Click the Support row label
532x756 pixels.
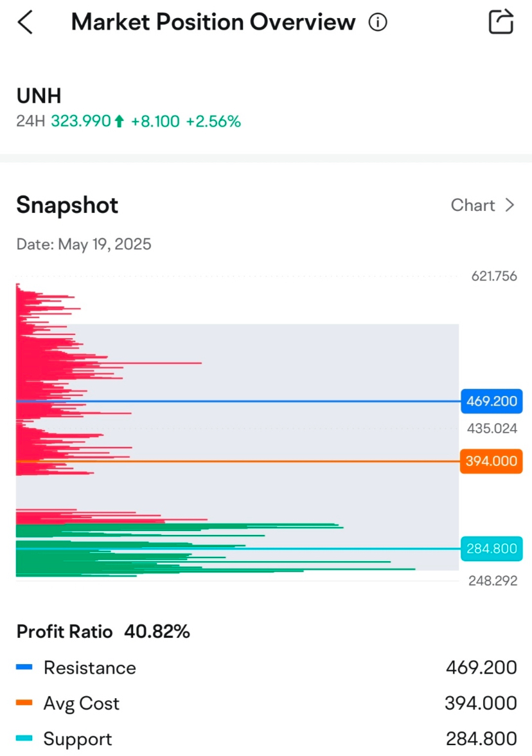click(x=78, y=739)
